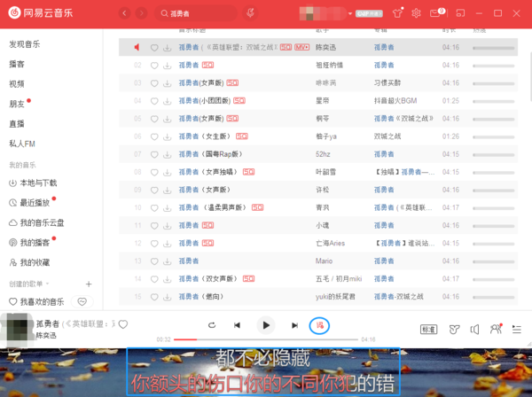Mute the volume speaker icon
Viewport: 532px width, 397px height.
click(x=475, y=329)
